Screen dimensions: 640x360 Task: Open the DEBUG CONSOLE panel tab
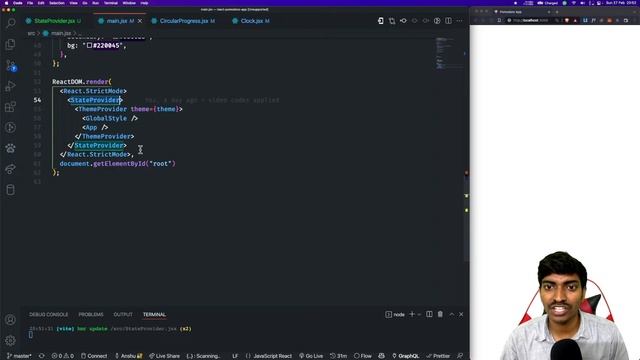point(49,314)
